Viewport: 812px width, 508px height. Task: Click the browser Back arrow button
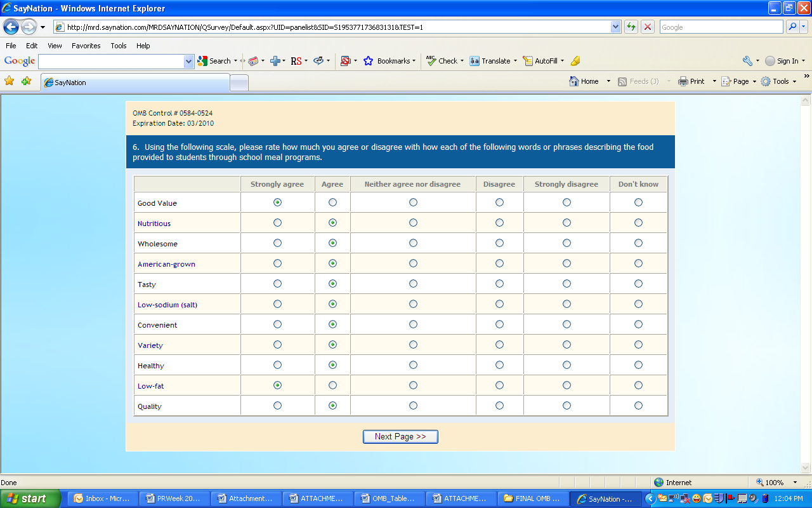pos(11,27)
